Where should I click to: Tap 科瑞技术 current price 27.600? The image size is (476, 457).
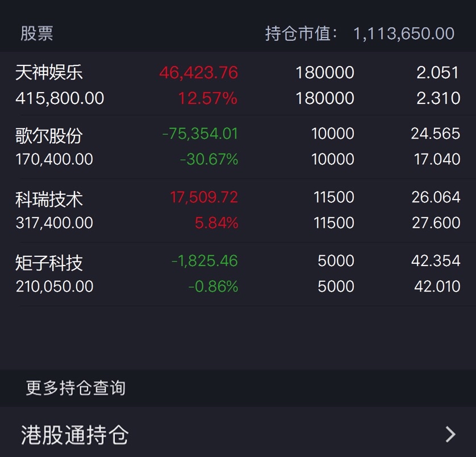(x=436, y=223)
